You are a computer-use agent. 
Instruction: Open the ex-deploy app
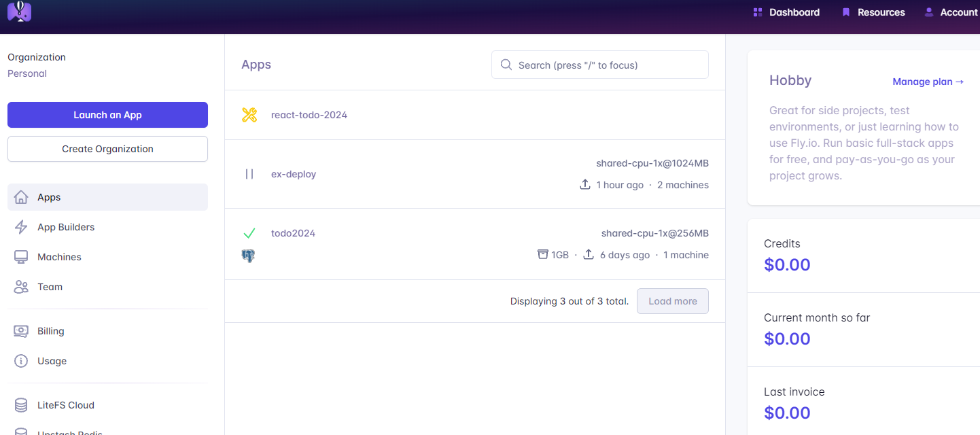294,174
